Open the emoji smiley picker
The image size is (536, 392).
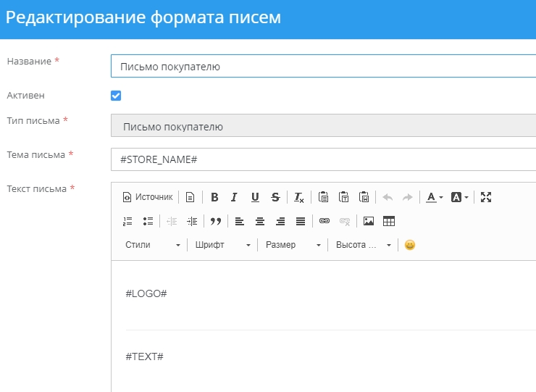click(x=410, y=245)
